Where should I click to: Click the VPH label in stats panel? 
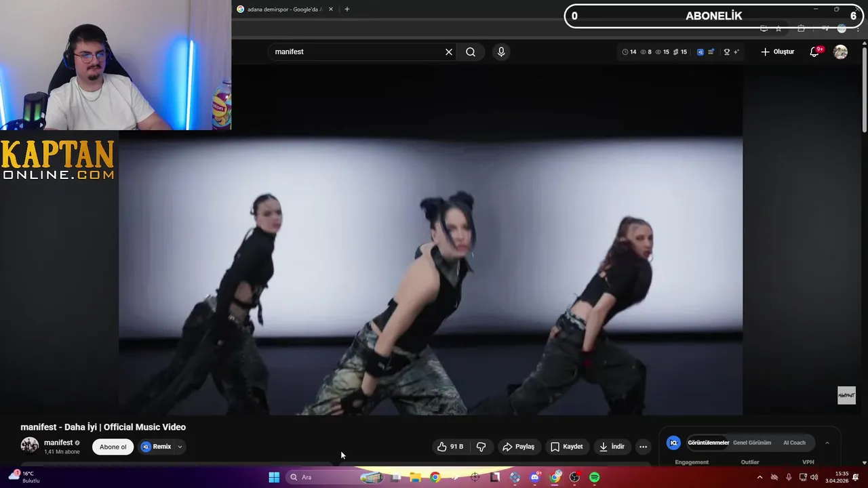tap(808, 462)
